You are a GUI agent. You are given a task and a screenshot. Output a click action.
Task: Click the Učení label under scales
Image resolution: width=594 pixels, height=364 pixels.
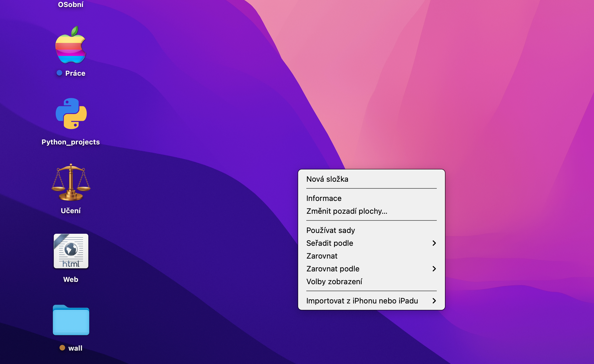pyautogui.click(x=71, y=211)
